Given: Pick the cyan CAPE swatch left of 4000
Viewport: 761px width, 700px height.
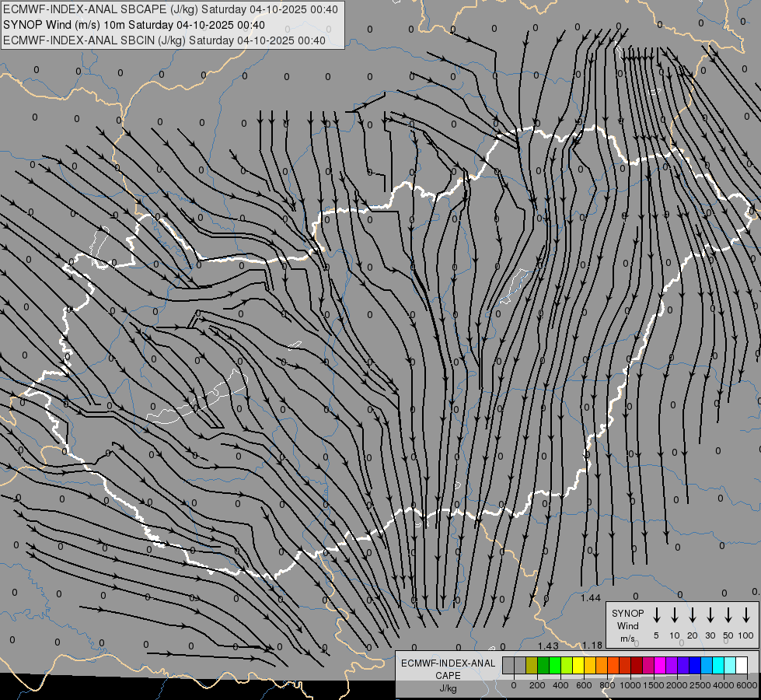Looking at the screenshot, I should (717, 665).
